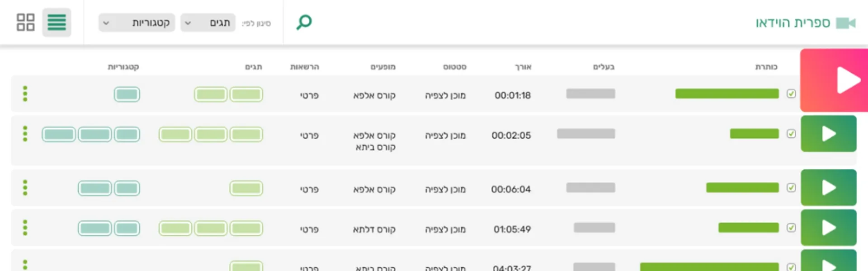Switch to list view layout
Viewport: 868px width, 271px height.
point(57,22)
